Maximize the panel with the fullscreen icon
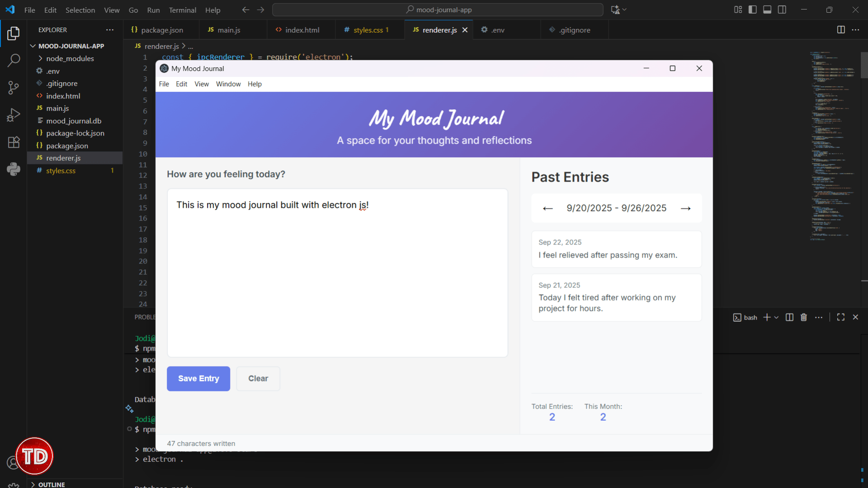 coord(841,317)
